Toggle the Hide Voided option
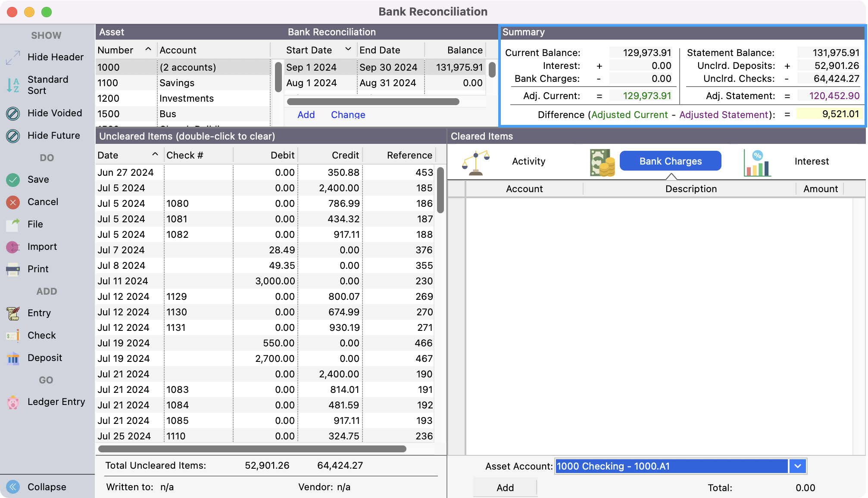This screenshot has height=498, width=868. (13, 113)
